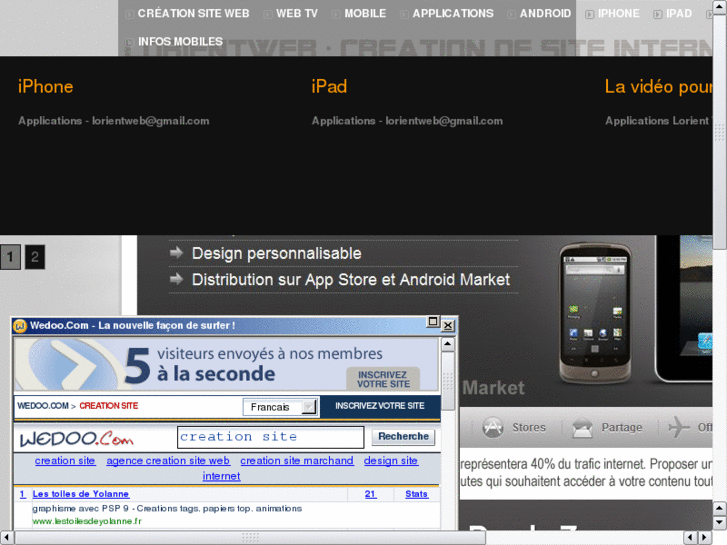Open the Infos Mobiles menu item

pos(180,41)
